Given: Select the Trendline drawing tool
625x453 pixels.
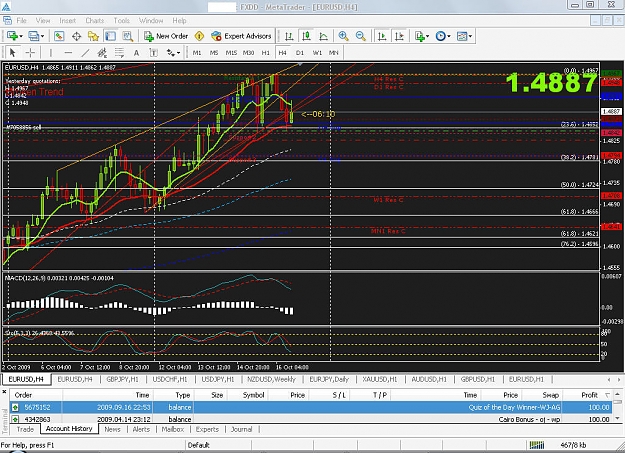Looking at the screenshot, I should pyautogui.click(x=85, y=53).
